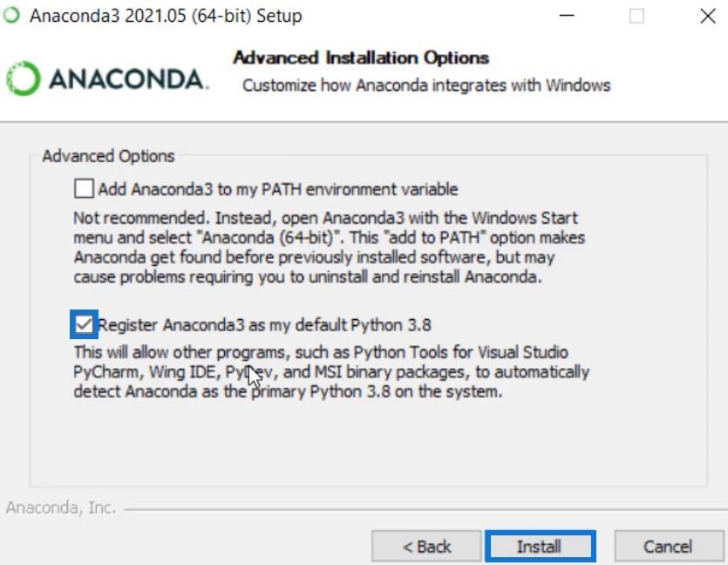
Task: Click the 'Advanced Installation Options' heading
Action: point(361,58)
